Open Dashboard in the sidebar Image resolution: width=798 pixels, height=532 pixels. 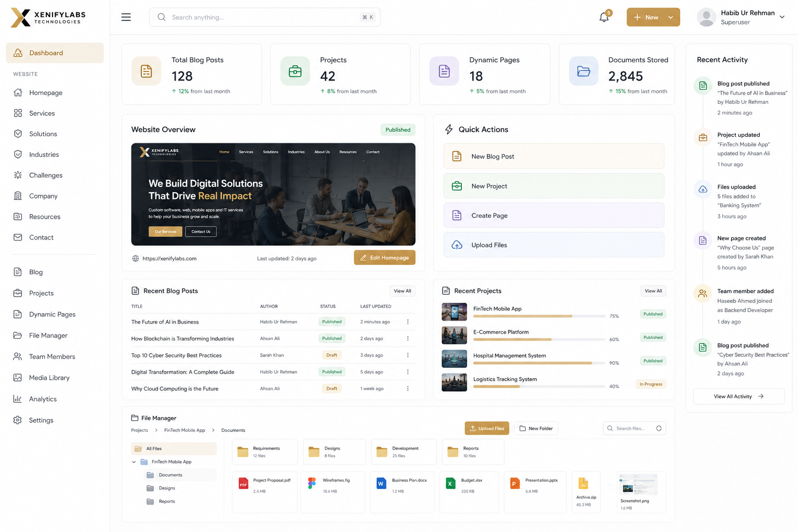pos(55,53)
